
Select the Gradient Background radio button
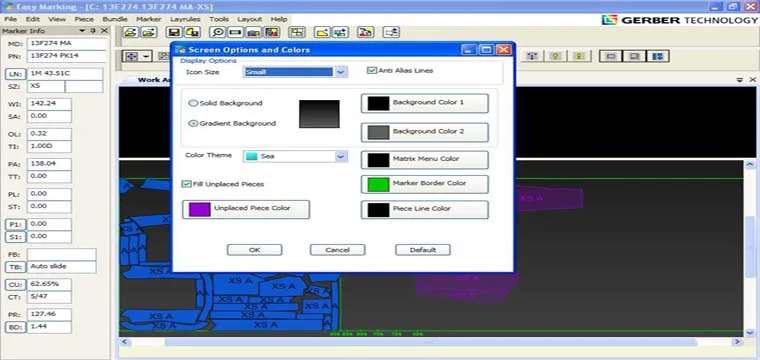pyautogui.click(x=193, y=124)
